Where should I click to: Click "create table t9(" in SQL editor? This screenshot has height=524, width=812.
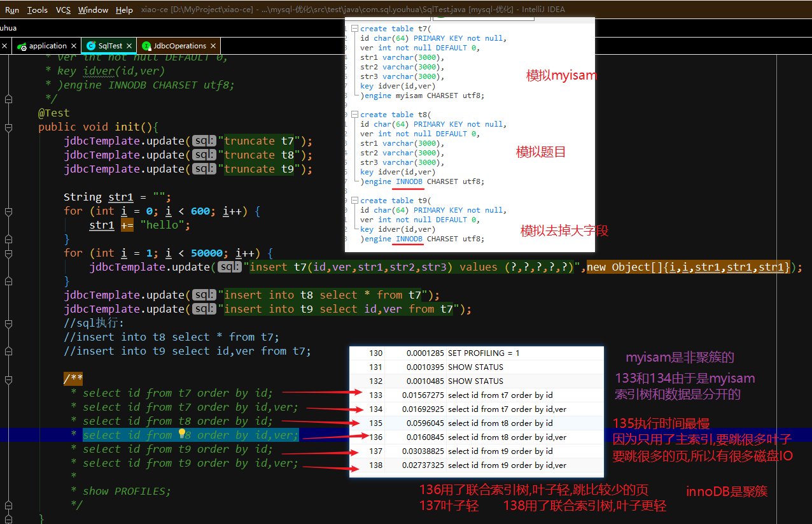pyautogui.click(x=395, y=201)
